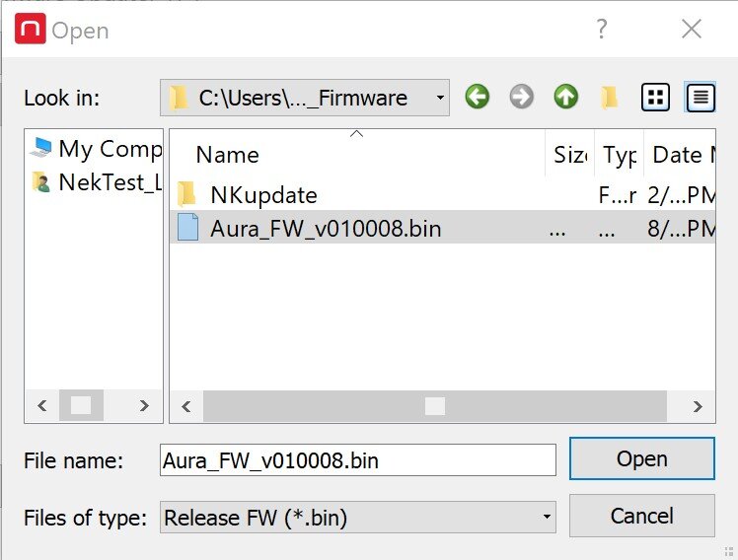Select the NekTest user folder in sidebar
This screenshot has height=560, width=738.
pos(96,182)
